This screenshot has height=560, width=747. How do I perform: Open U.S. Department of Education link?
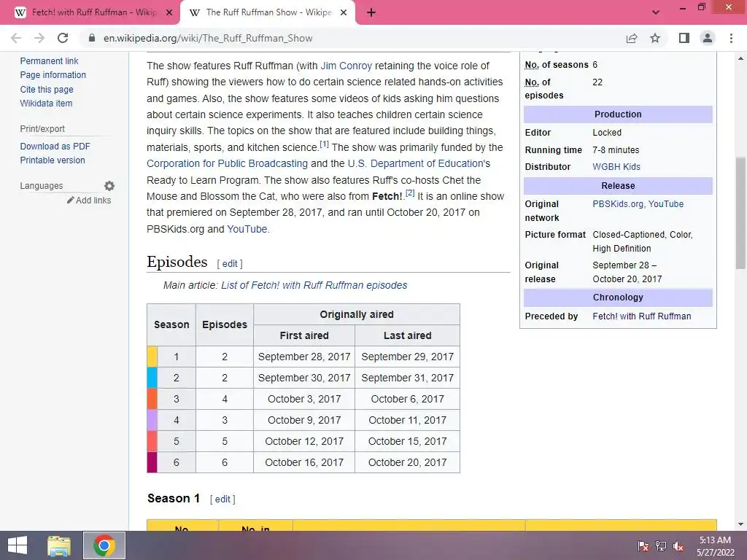tap(415, 163)
